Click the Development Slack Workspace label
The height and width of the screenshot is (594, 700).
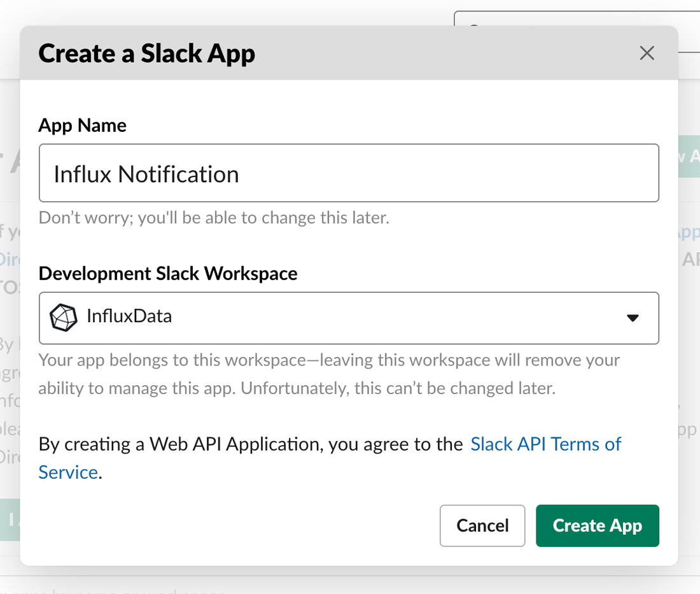point(168,273)
